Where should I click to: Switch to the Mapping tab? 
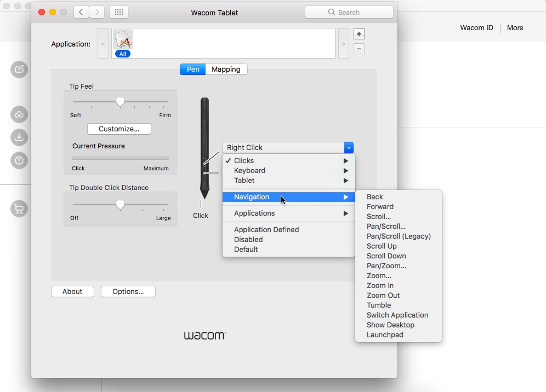(226, 69)
